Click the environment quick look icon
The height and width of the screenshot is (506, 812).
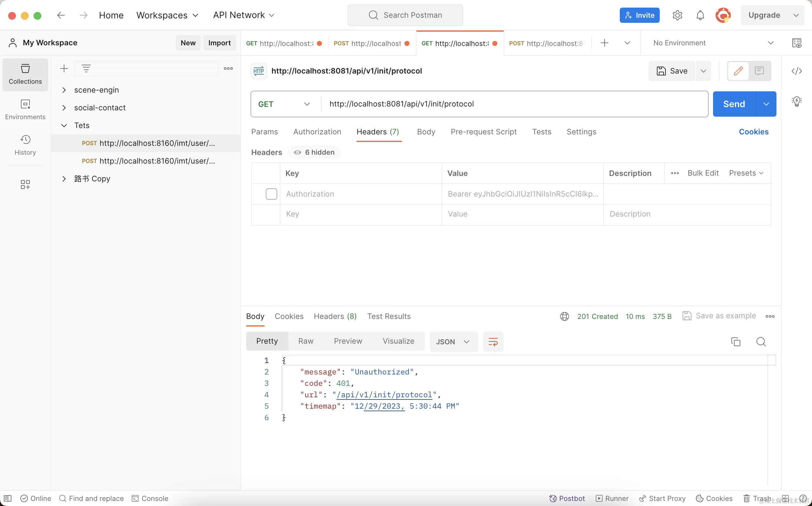pyautogui.click(x=796, y=43)
